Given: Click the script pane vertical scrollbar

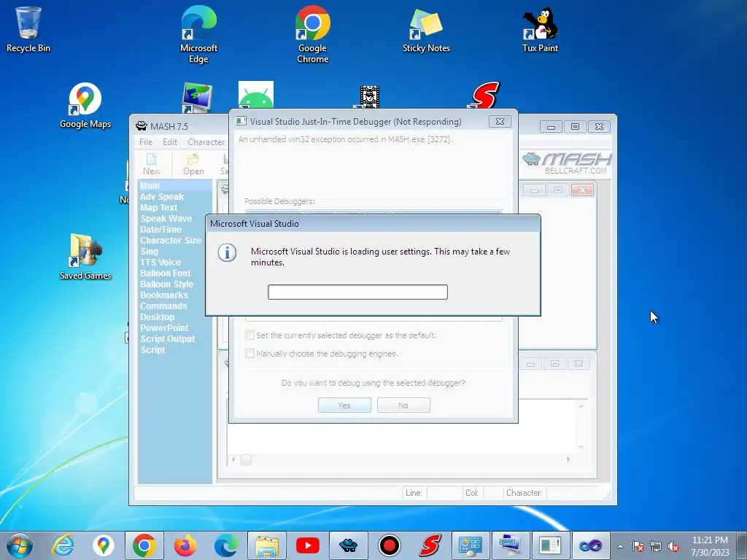Looking at the screenshot, I should [581, 426].
